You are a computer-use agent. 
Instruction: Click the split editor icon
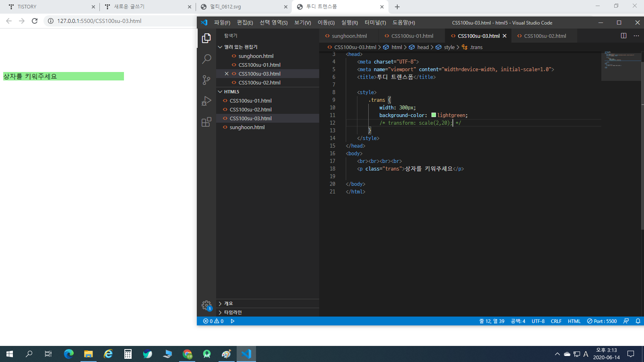(x=623, y=36)
